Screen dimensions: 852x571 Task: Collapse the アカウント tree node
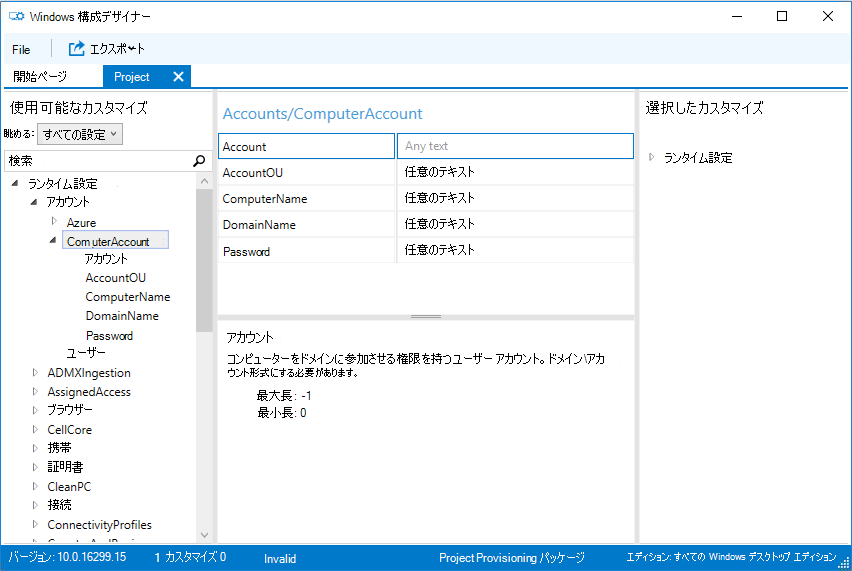[34, 202]
